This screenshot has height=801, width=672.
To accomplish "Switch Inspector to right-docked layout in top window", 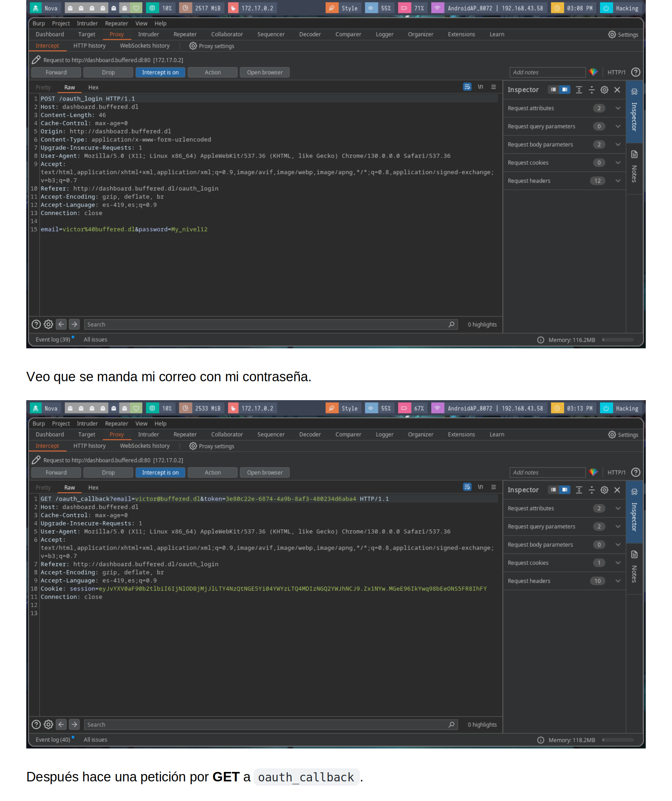I will tap(565, 90).
